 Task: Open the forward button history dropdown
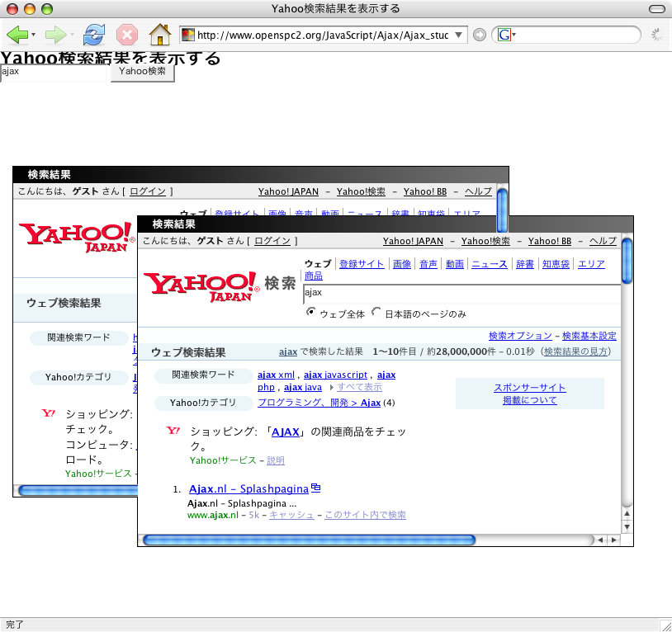(x=72, y=35)
